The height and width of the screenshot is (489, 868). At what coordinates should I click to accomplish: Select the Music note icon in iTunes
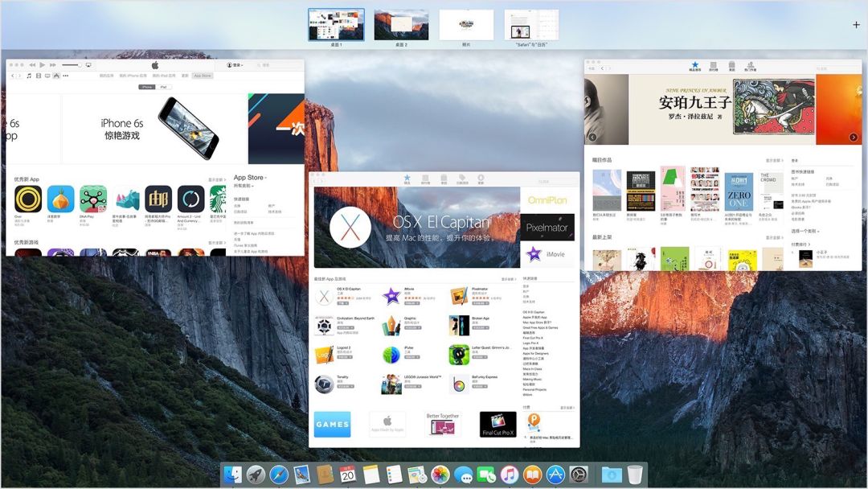29,76
